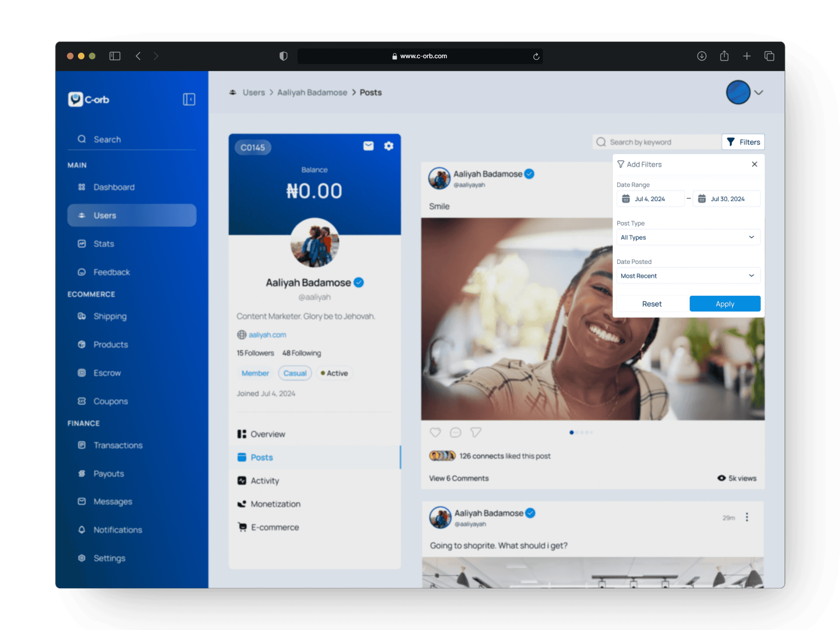Expand the account avatar chevron menu
Image resolution: width=840 pixels, height=630 pixels.
tap(759, 92)
